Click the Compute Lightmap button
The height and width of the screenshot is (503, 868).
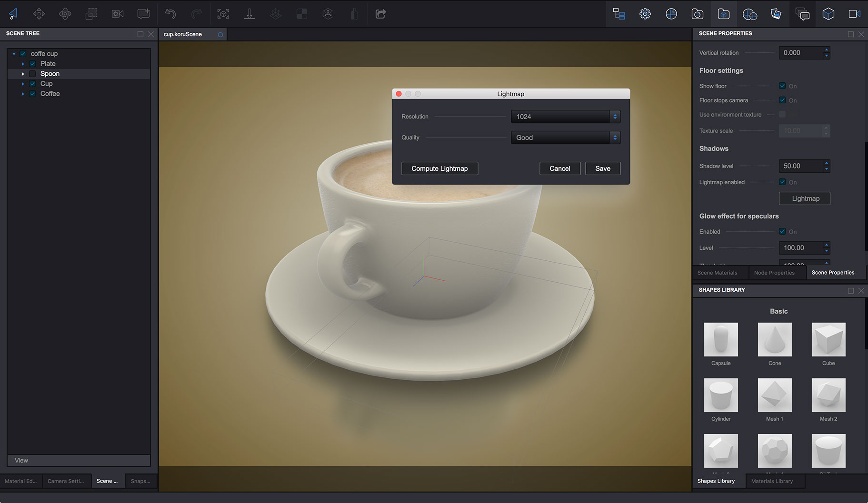click(x=439, y=168)
